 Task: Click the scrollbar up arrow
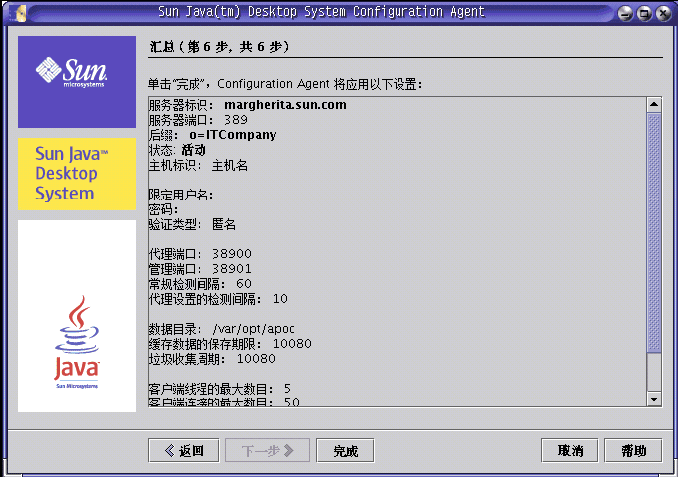click(x=654, y=105)
